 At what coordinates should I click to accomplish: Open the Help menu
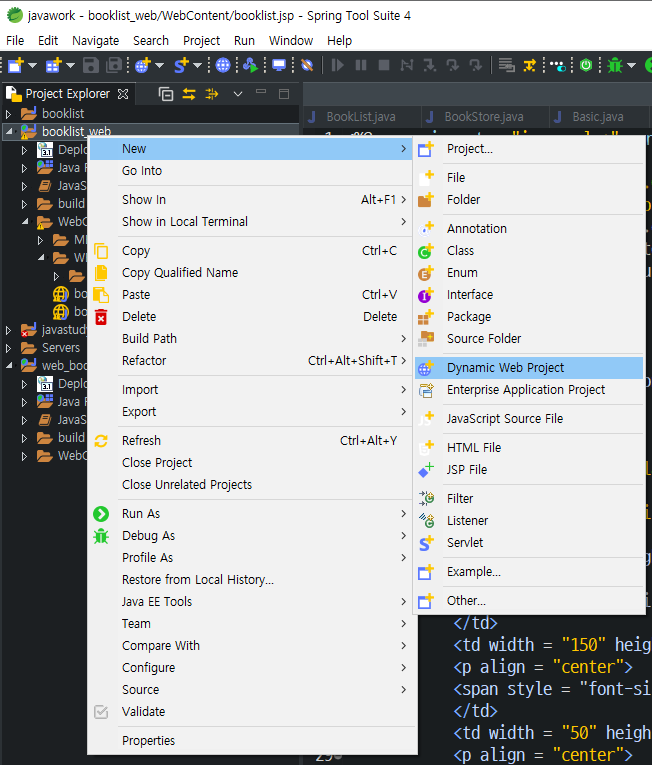pos(340,40)
